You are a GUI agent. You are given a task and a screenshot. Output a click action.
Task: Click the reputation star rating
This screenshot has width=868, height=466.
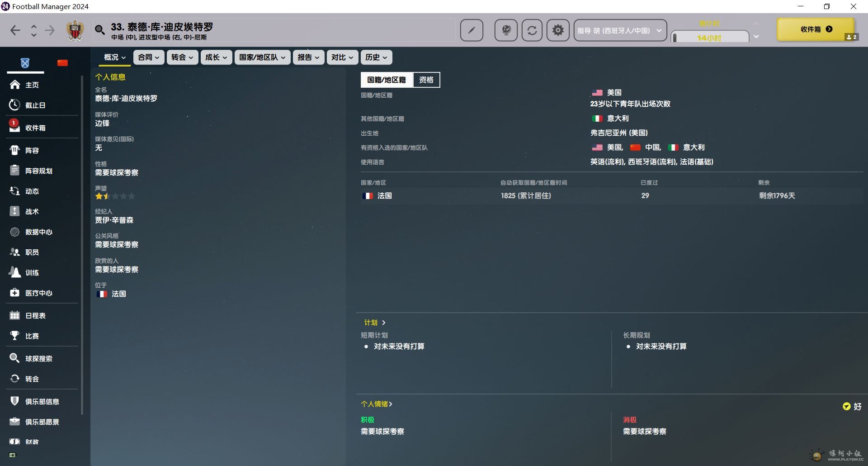pyautogui.click(x=115, y=196)
